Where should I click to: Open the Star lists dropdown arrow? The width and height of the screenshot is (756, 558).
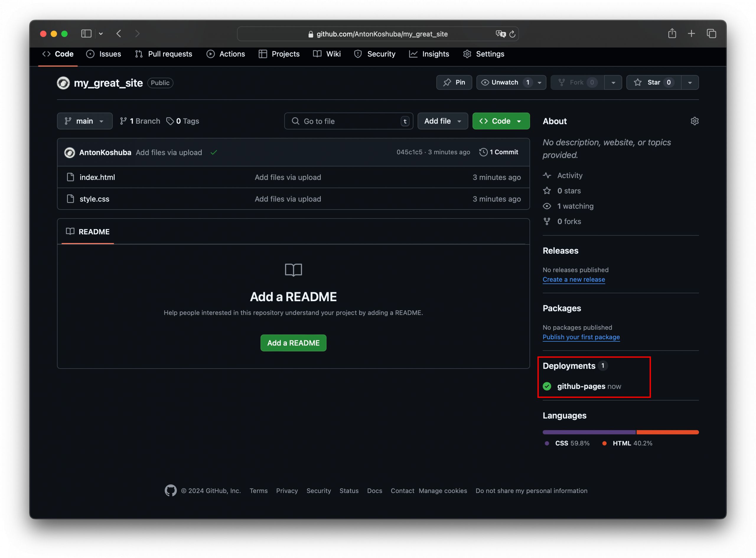(x=690, y=83)
